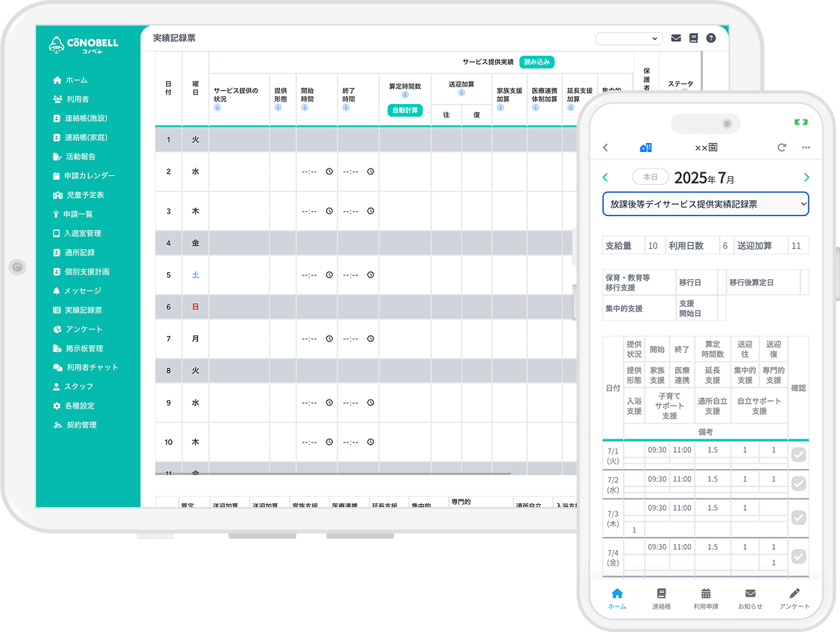This screenshot has height=632, width=840.
Task: Switch to the 連絡帳 tab in phone
Action: tap(661, 598)
